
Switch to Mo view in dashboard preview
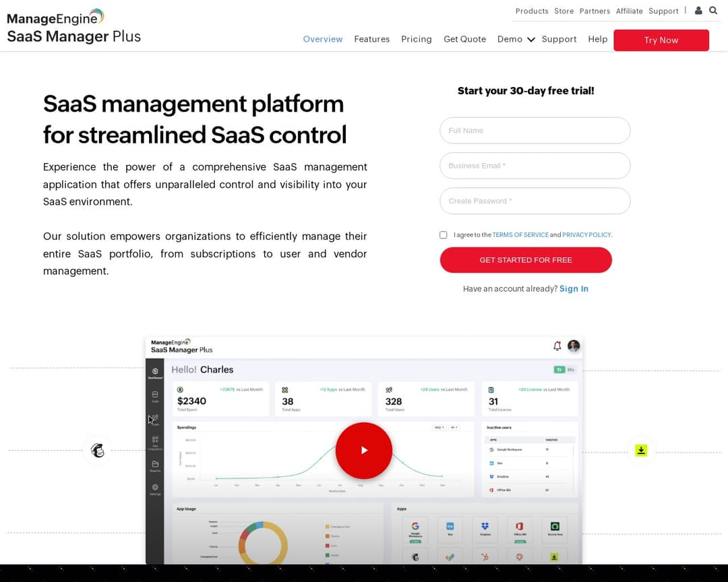click(x=571, y=370)
